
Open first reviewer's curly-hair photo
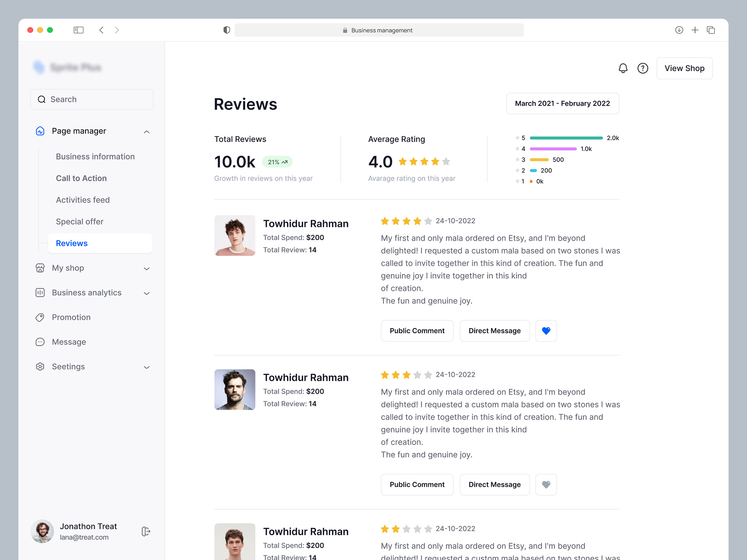(235, 236)
